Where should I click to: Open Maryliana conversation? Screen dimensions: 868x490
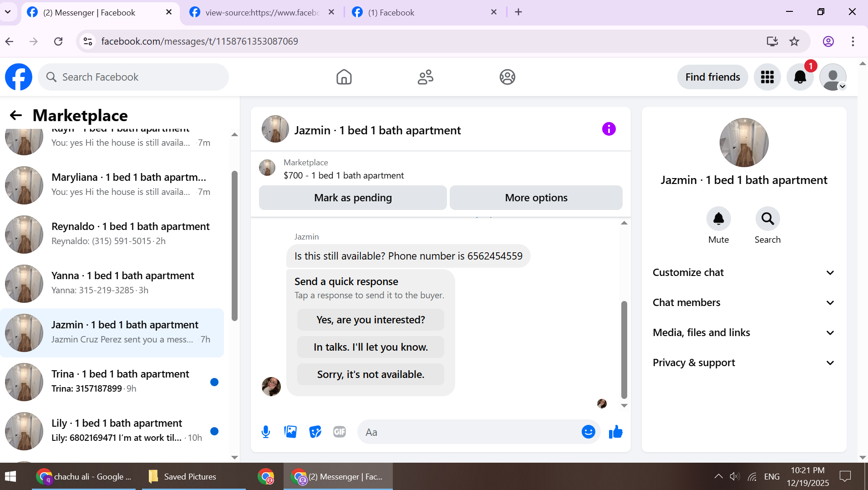tap(112, 184)
